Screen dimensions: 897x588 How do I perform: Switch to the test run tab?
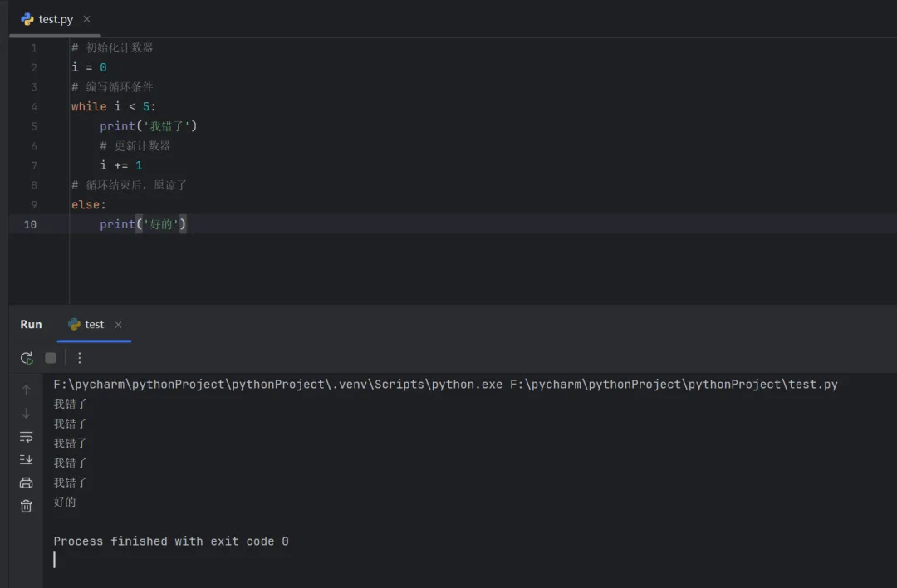coord(94,325)
